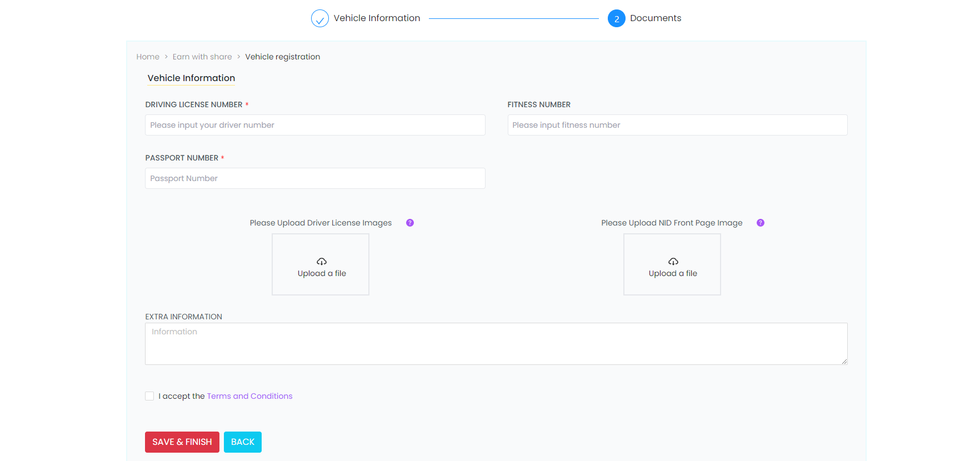Viewport: 980px width, 461px height.
Task: Click the SAVE & FINISH button
Action: pyautogui.click(x=182, y=442)
